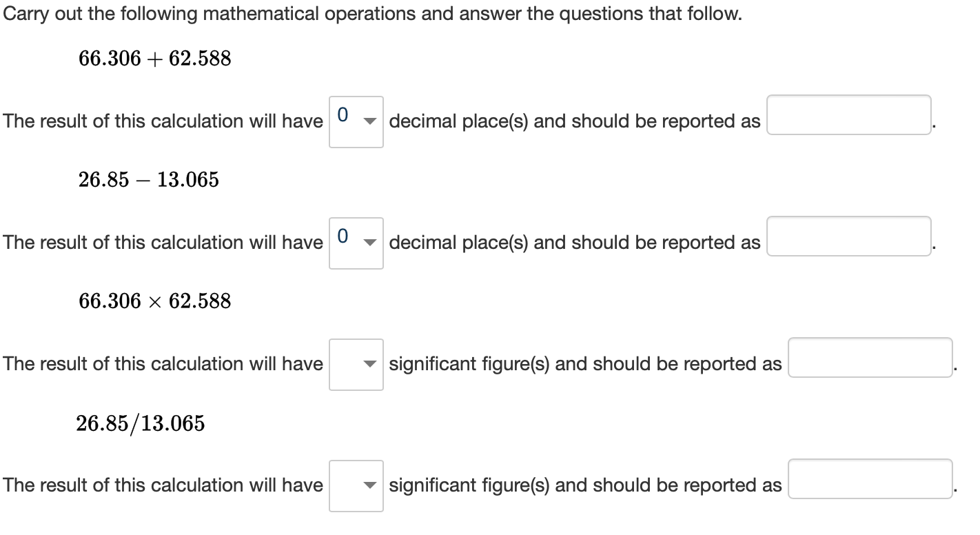
Task: Click the arrow icon on the division sig-figs selector
Action: 369,485
